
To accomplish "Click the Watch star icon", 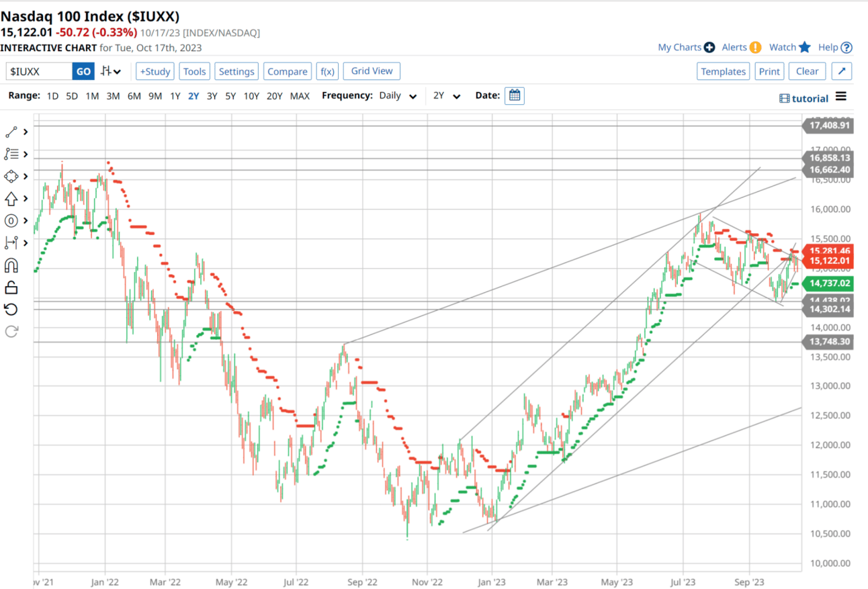I will [805, 47].
